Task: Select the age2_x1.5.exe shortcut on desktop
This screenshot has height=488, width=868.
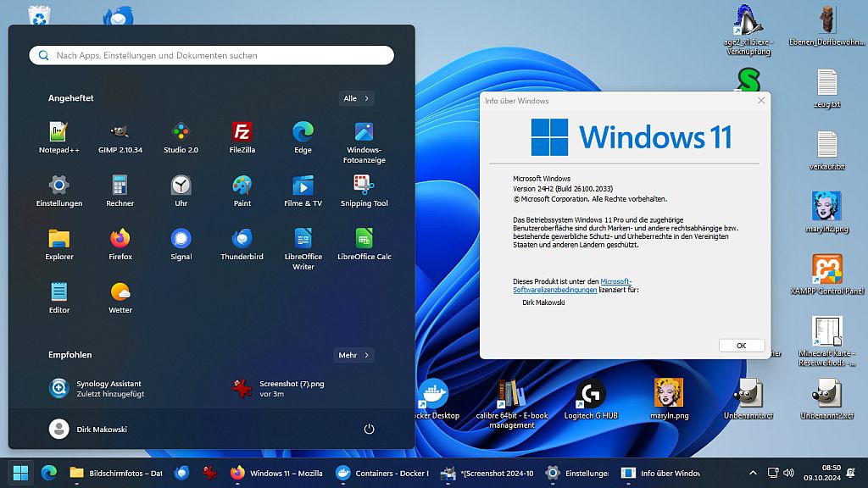Action: pyautogui.click(x=748, y=30)
